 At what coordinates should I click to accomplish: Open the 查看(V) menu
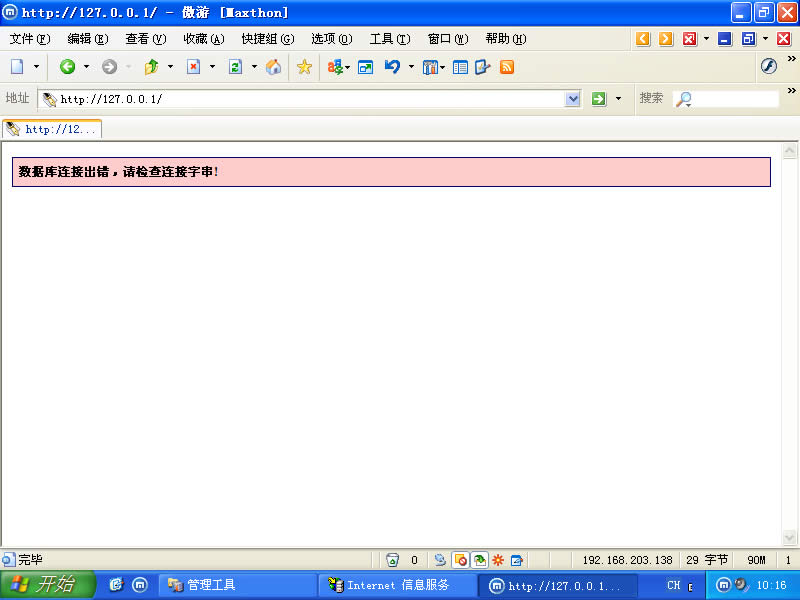[x=146, y=39]
